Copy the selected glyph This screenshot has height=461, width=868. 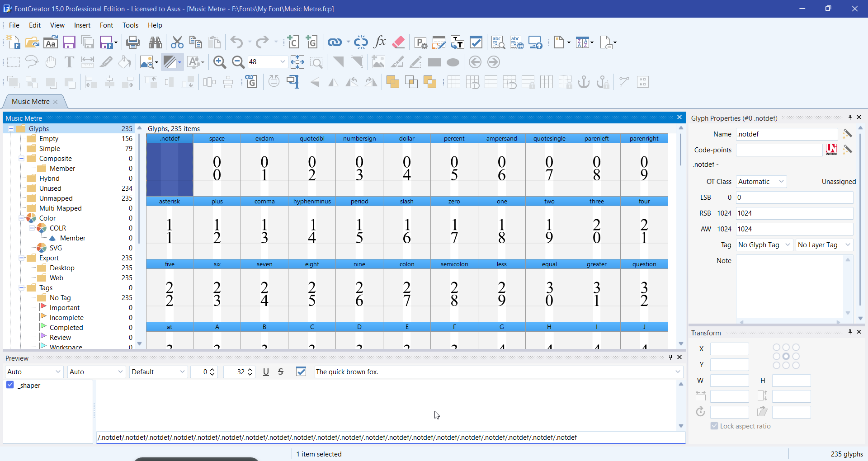point(196,42)
